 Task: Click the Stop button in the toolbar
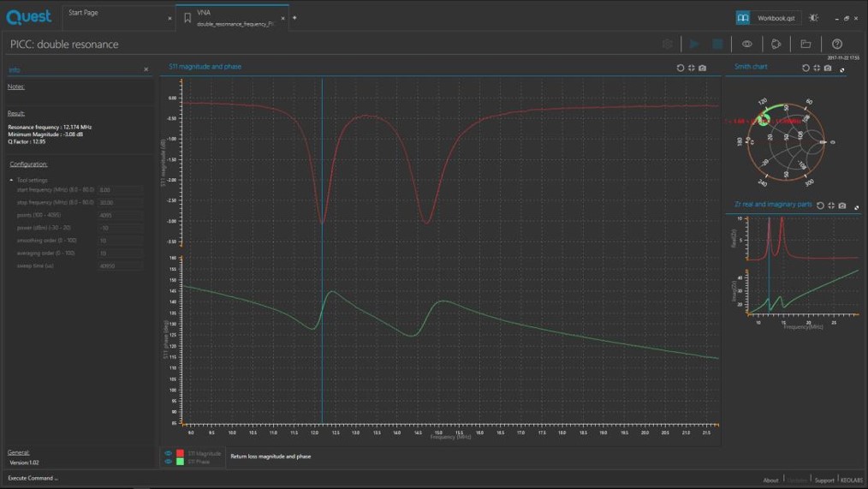(717, 44)
